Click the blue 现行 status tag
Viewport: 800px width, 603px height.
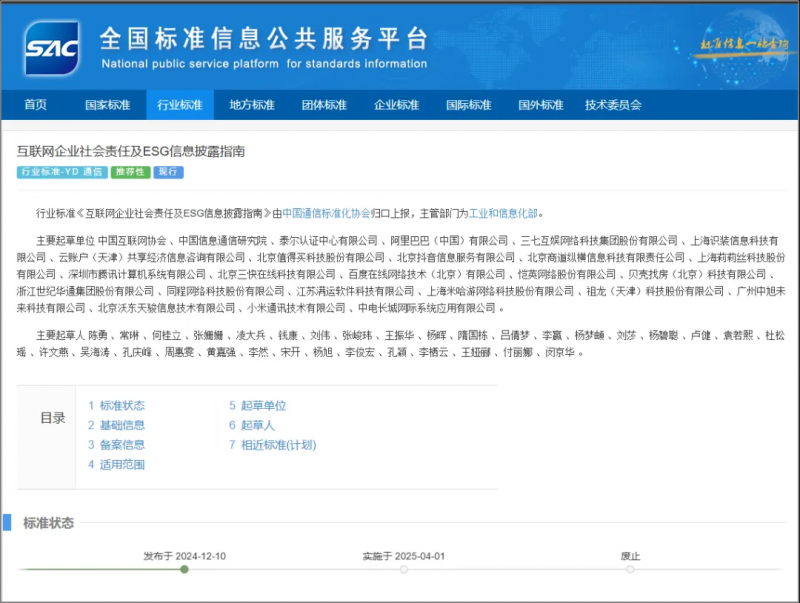(168, 172)
